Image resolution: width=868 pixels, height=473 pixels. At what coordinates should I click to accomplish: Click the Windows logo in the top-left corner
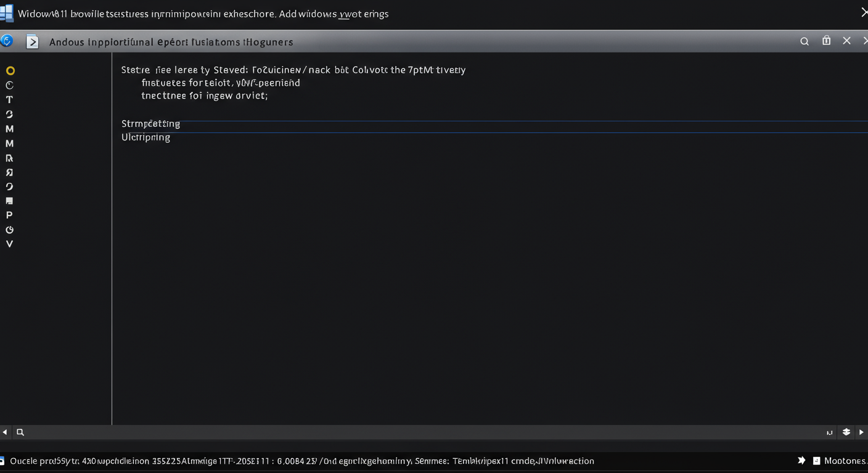tap(7, 14)
